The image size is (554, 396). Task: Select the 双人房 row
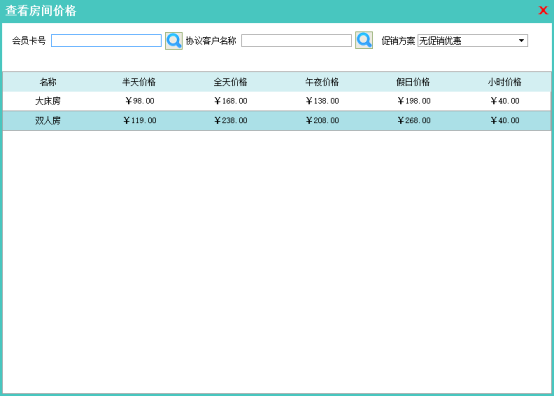[x=277, y=120]
